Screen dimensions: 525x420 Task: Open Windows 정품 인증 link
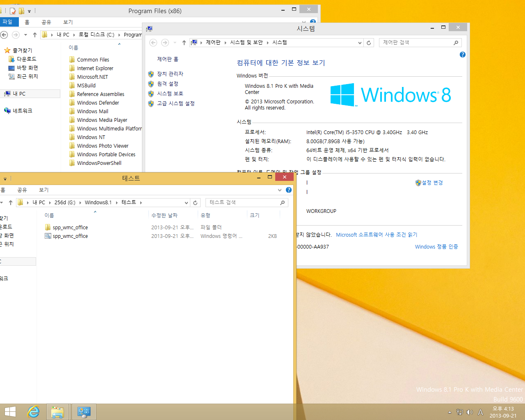click(x=436, y=247)
